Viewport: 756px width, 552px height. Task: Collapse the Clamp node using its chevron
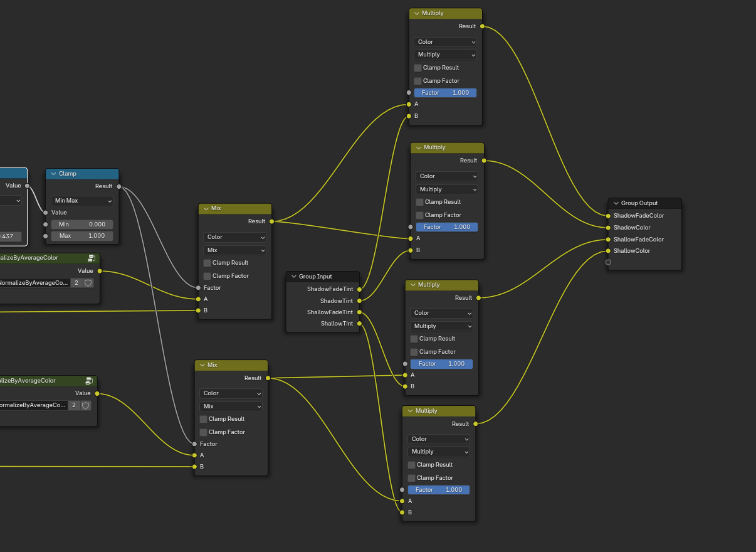[53, 174]
